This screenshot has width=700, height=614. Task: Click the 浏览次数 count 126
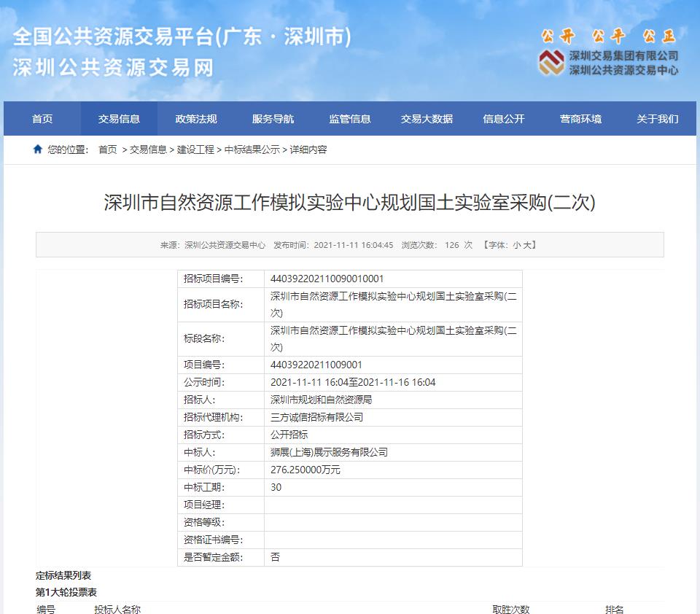coord(452,245)
